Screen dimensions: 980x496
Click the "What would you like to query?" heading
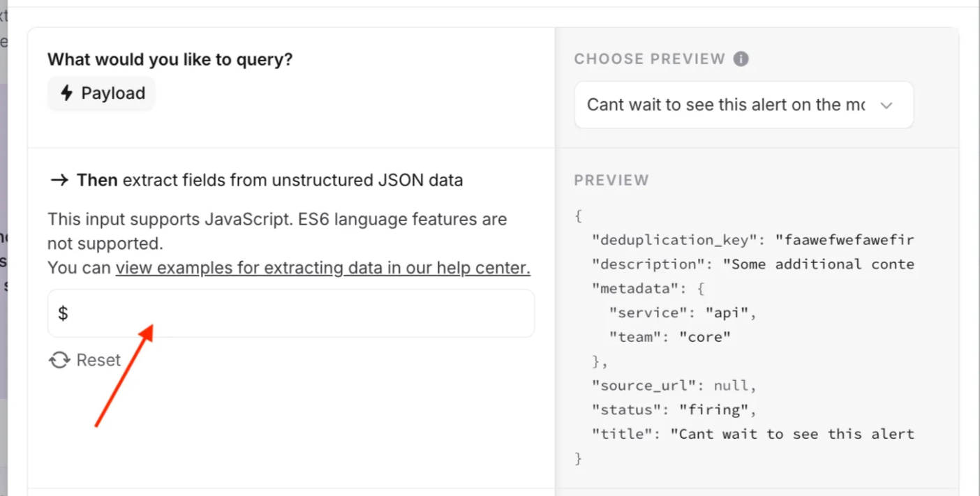tap(170, 60)
